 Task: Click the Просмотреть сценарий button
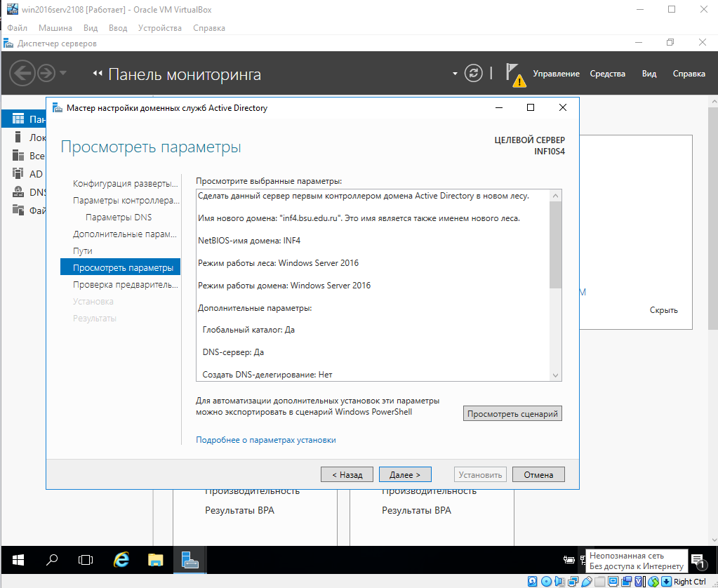tap(512, 413)
